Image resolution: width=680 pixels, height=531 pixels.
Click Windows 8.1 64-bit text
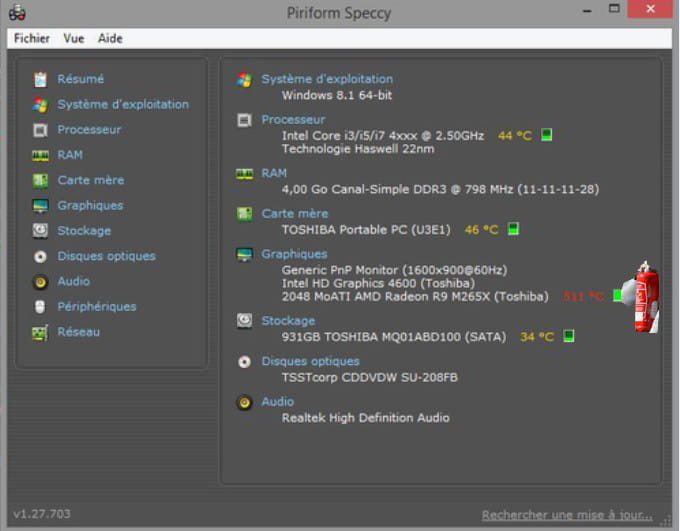pyautogui.click(x=337, y=95)
